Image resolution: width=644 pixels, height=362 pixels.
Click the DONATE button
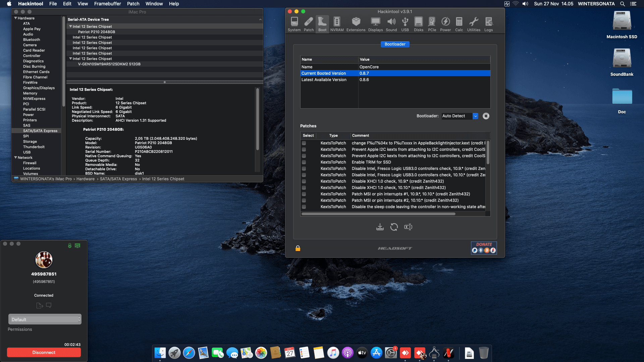point(484,248)
